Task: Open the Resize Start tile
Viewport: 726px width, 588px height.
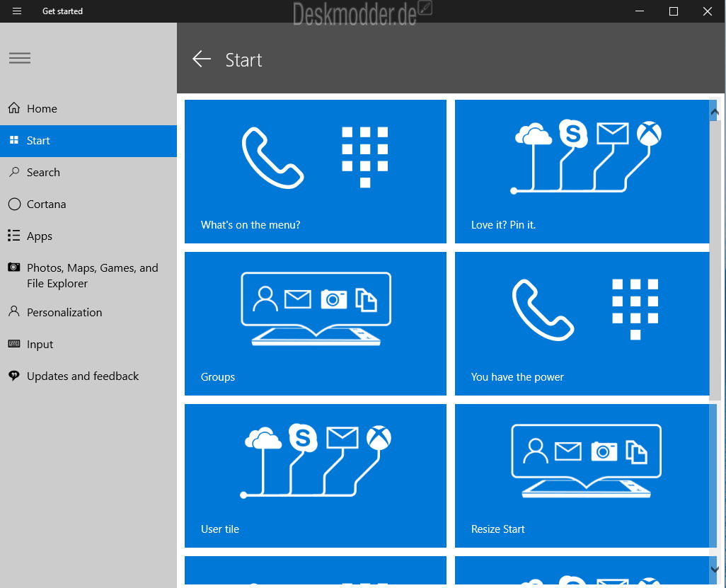Action: coord(582,476)
